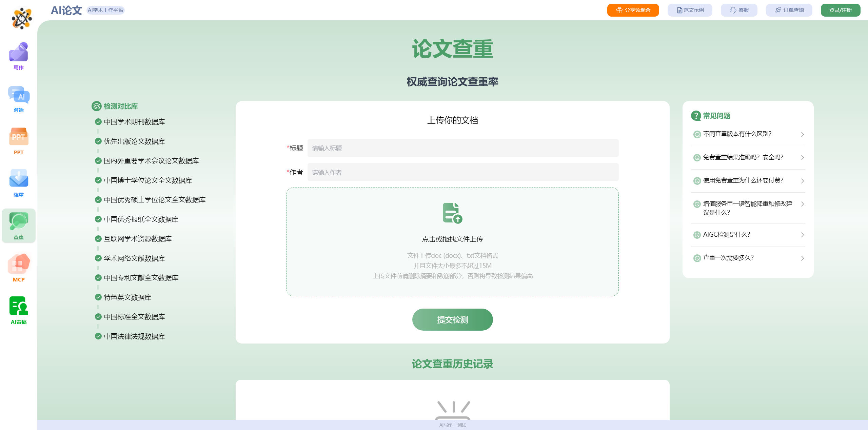The image size is (868, 430).
Task: Expand FAQ AIGC检测是什么? arrow
Action: pos(802,235)
